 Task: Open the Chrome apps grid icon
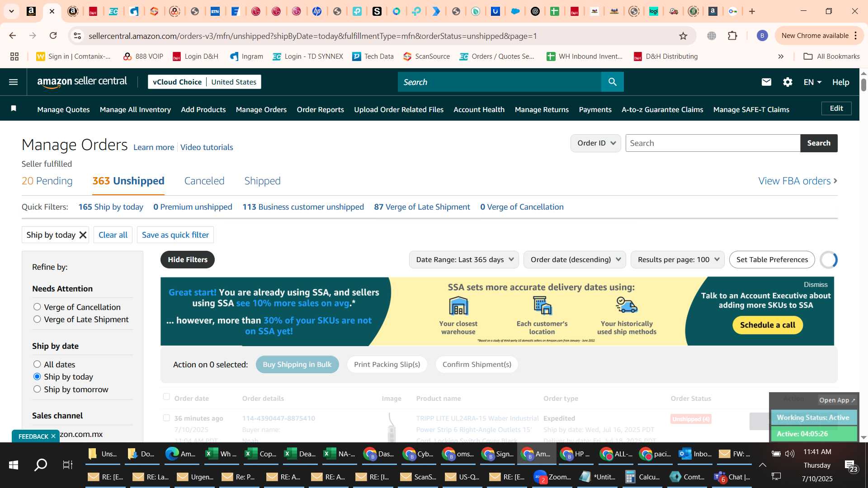(x=14, y=56)
